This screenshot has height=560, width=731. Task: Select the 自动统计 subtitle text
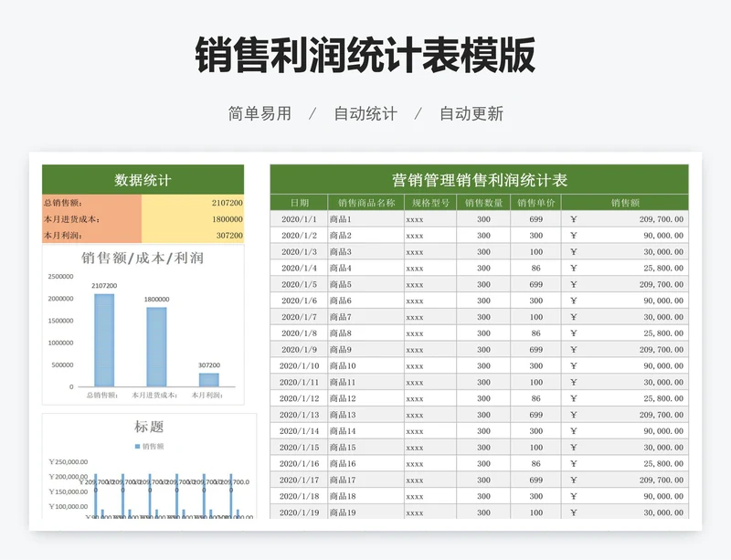pos(365,114)
